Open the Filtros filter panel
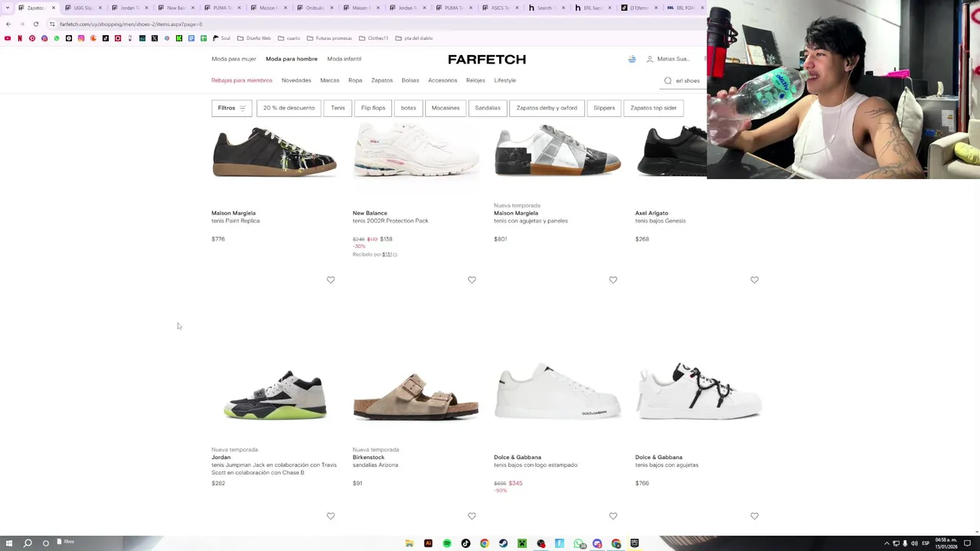 pos(231,108)
